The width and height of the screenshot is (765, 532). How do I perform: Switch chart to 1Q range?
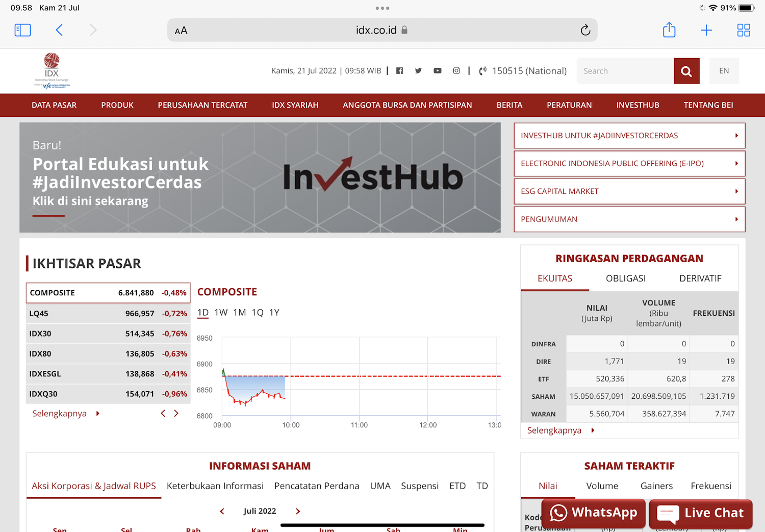[x=258, y=313]
